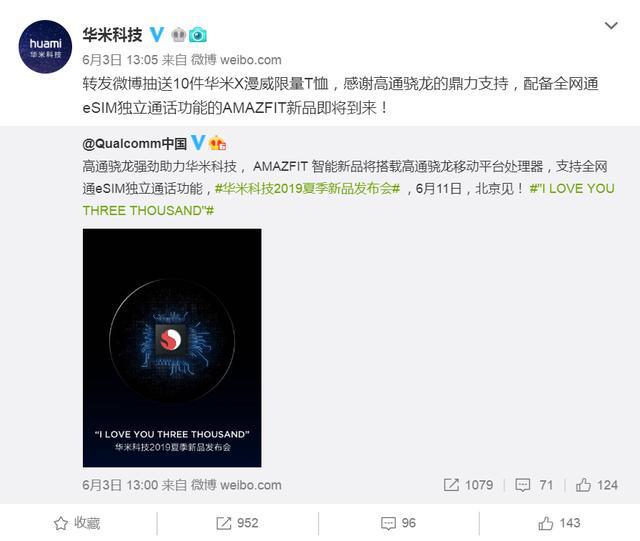The image size is (640, 541).
Task: Click the Qualcomm verified V badge
Action: 198,142
